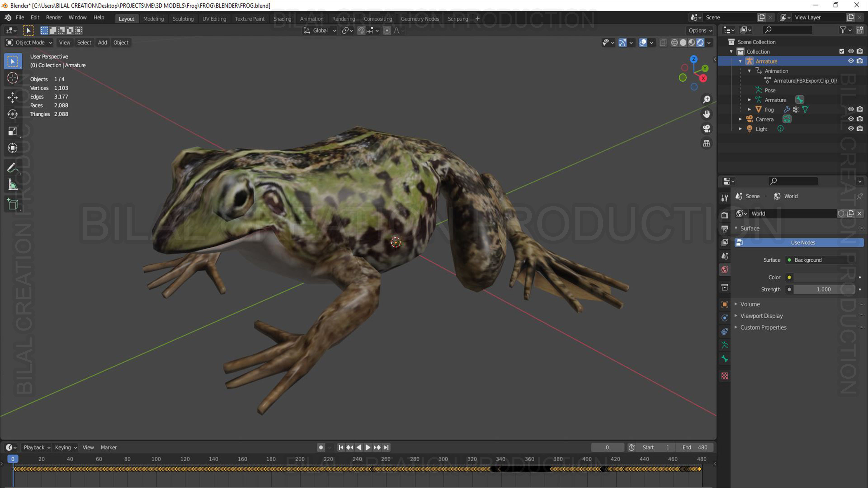Screen dimensions: 868x488
Task: Toggle auto keying record button
Action: (x=321, y=447)
